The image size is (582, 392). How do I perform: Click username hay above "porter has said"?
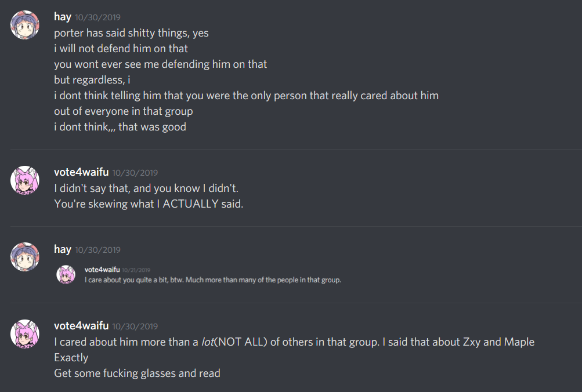click(62, 17)
